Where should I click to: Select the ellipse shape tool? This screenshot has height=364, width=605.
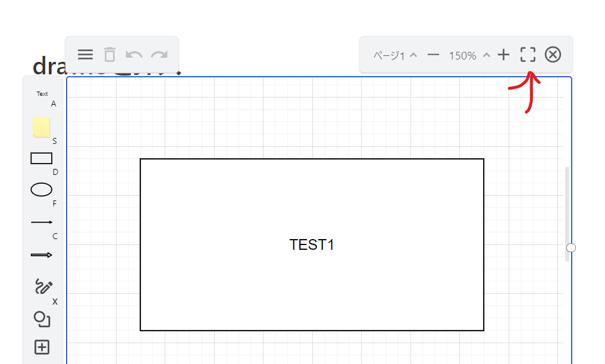pos(41,190)
